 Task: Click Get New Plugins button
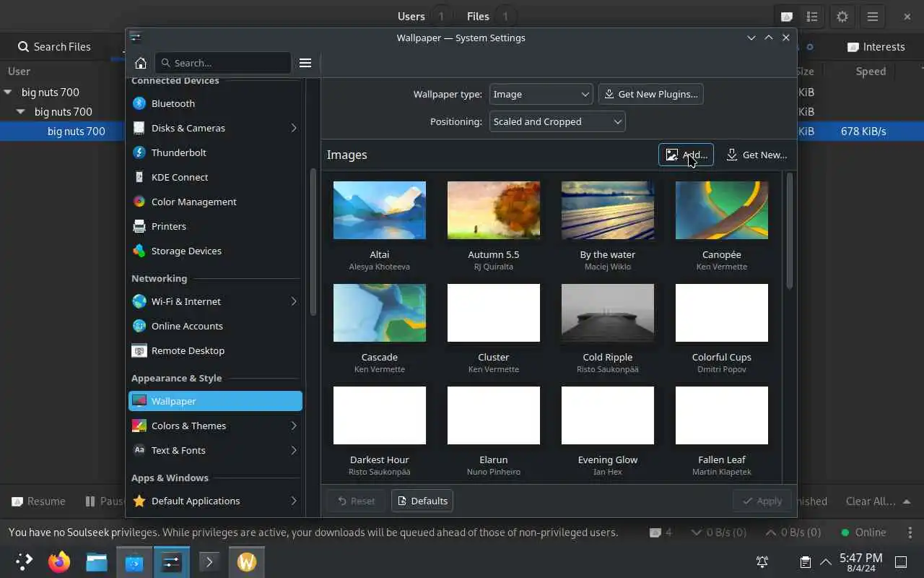point(650,94)
